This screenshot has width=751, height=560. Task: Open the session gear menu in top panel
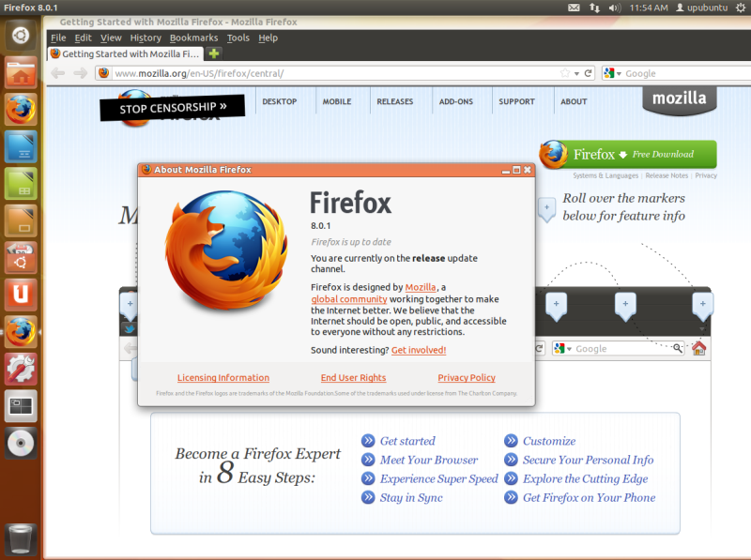741,8
